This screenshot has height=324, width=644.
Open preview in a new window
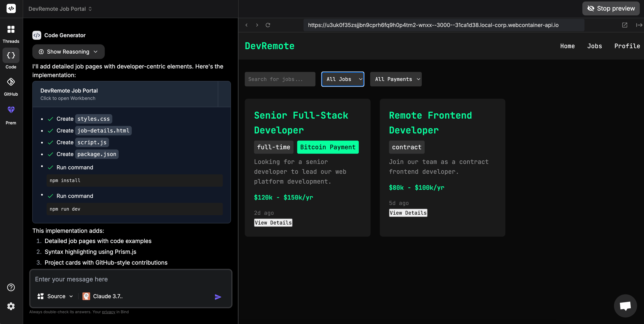(625, 25)
